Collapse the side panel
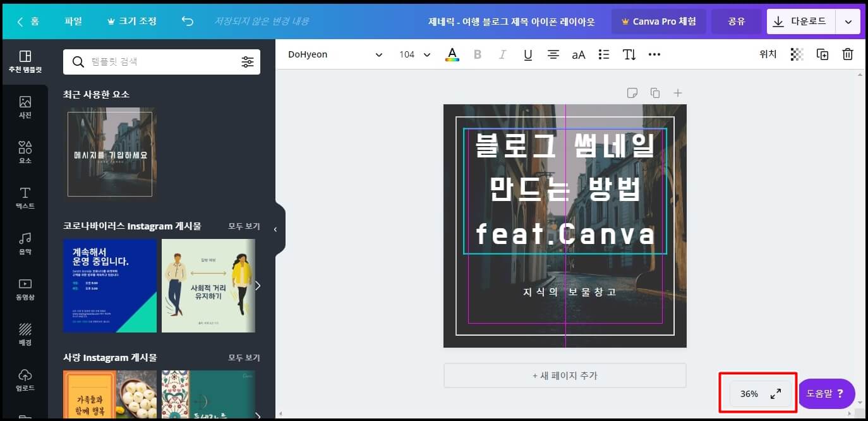Viewport: 868px width, 421px height. click(x=275, y=229)
